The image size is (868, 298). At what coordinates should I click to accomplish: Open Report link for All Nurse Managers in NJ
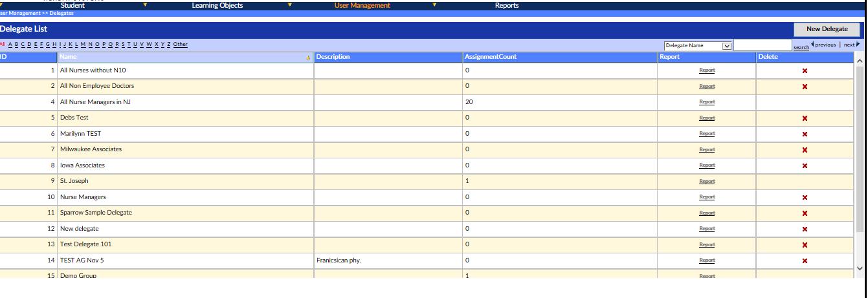(x=707, y=102)
